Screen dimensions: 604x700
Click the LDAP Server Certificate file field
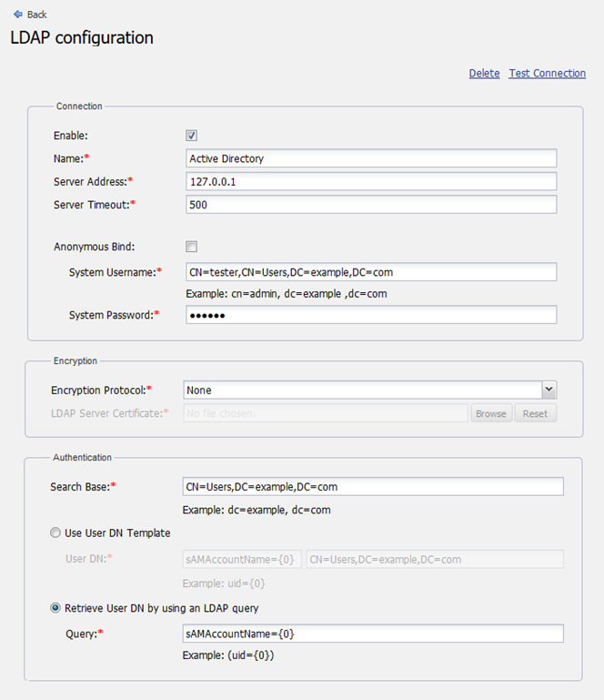point(325,413)
